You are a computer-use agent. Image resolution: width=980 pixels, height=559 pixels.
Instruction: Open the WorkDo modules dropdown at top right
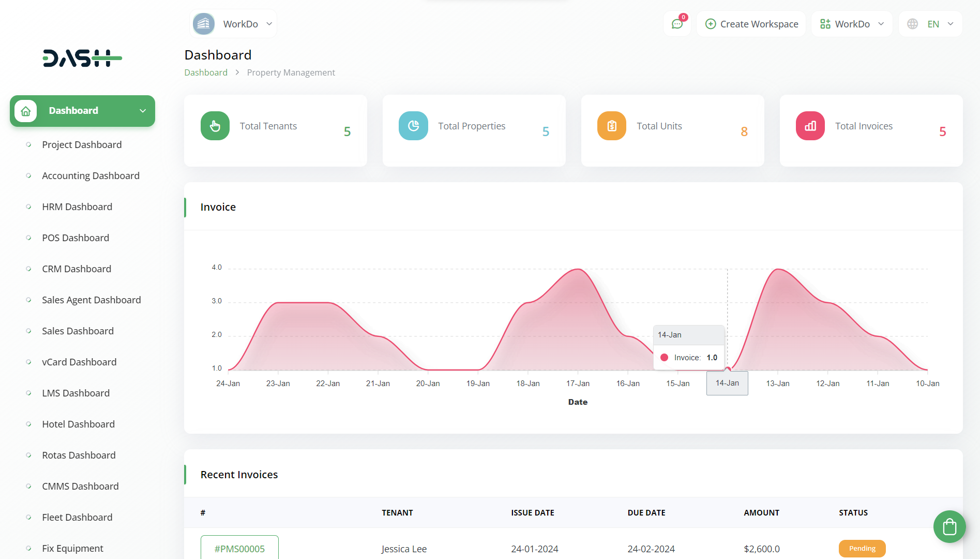click(852, 24)
